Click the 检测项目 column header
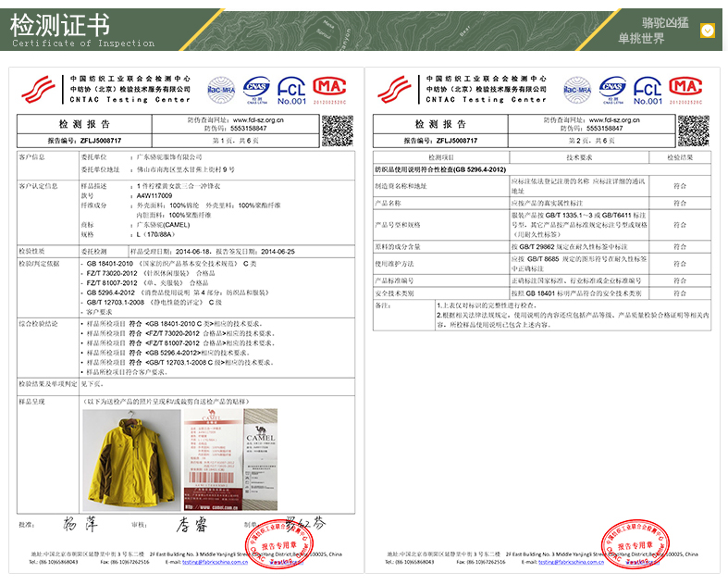Image resolution: width=728 pixels, height=585 pixels. pyautogui.click(x=441, y=157)
